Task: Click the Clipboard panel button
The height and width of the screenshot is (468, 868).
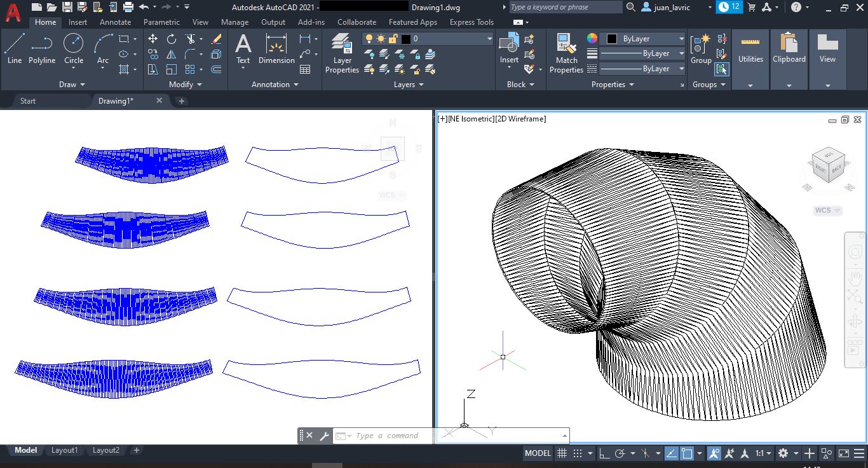Action: coord(789,60)
